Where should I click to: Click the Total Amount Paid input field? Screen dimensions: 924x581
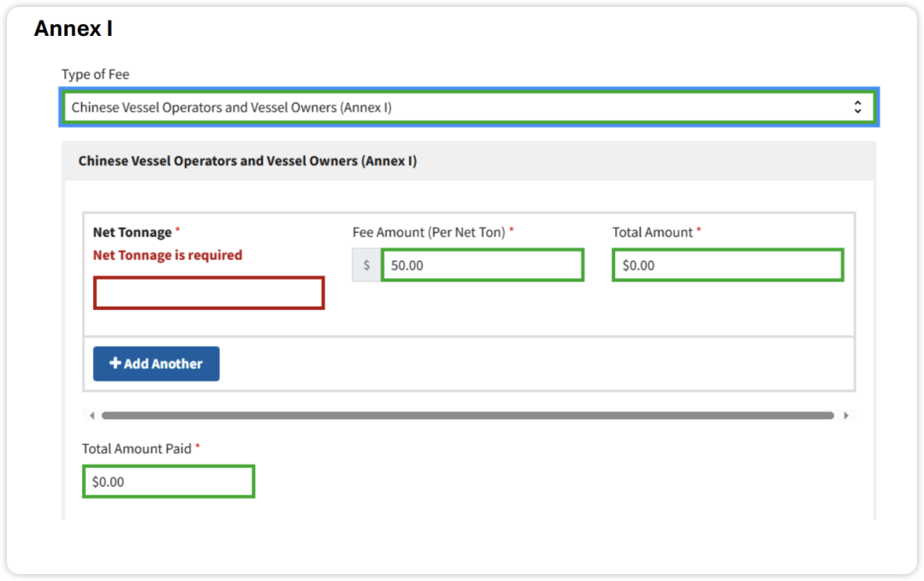coord(169,482)
